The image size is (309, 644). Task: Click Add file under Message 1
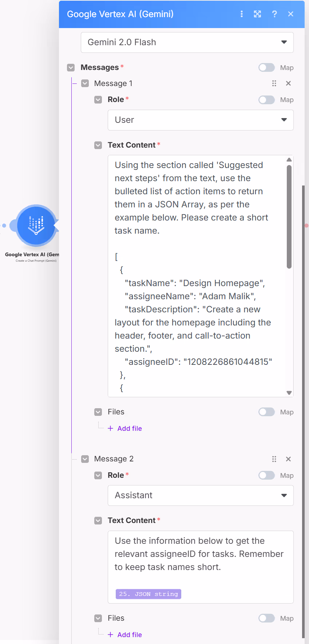pyautogui.click(x=125, y=429)
